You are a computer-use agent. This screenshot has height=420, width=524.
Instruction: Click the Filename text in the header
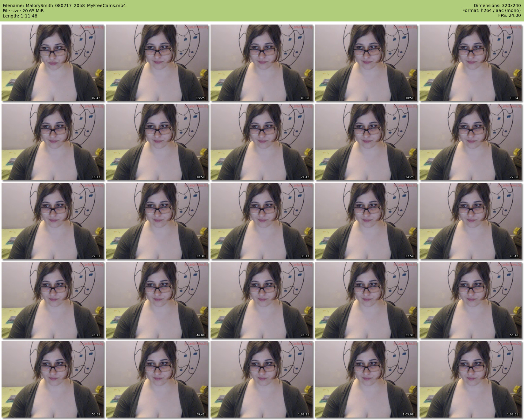coord(64,6)
